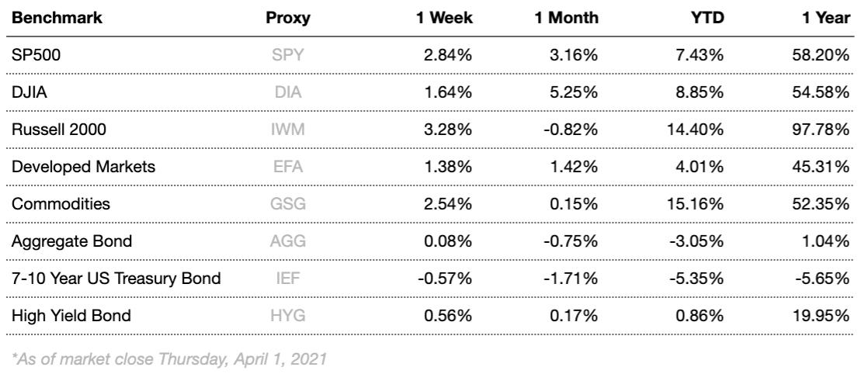The width and height of the screenshot is (868, 374).
Task: Open the SPY proxy ticker
Action: 287,57
